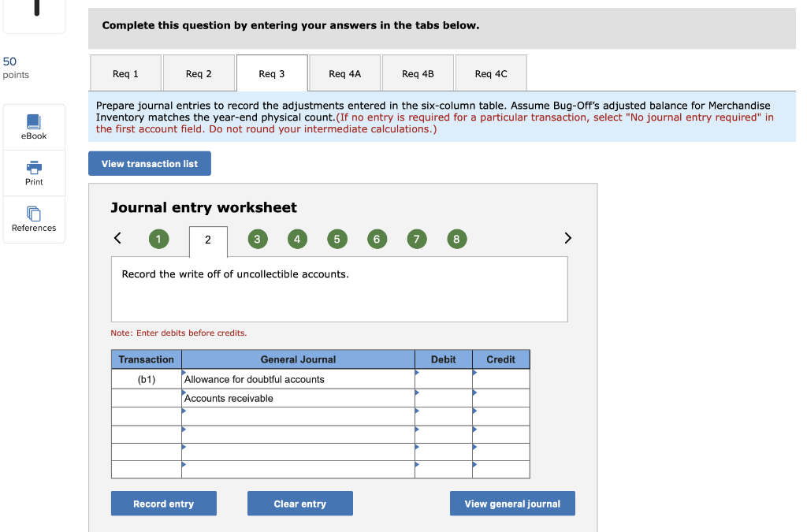Switch to the Req 4A tab
This screenshot has height=532, width=807.
tap(345, 73)
